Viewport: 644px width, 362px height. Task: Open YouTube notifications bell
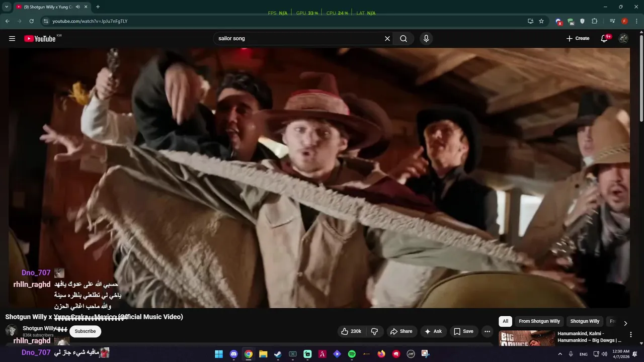(605, 39)
